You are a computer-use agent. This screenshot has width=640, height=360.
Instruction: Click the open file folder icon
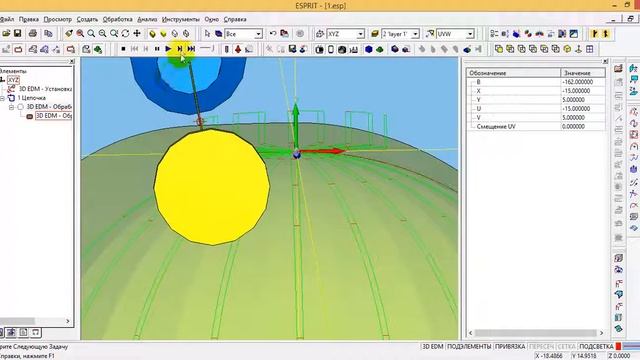[6, 33]
